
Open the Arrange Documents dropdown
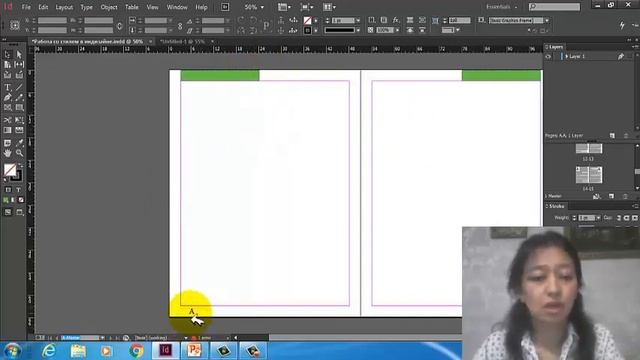coord(329,7)
